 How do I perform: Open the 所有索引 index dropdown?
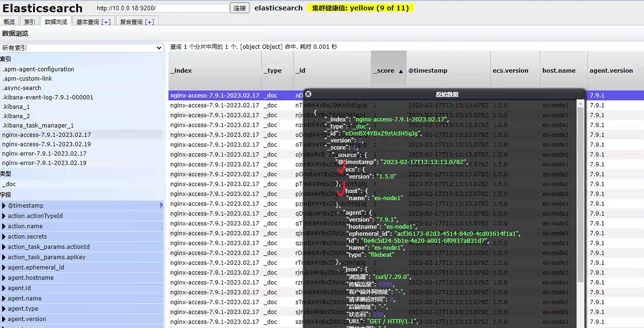82,48
